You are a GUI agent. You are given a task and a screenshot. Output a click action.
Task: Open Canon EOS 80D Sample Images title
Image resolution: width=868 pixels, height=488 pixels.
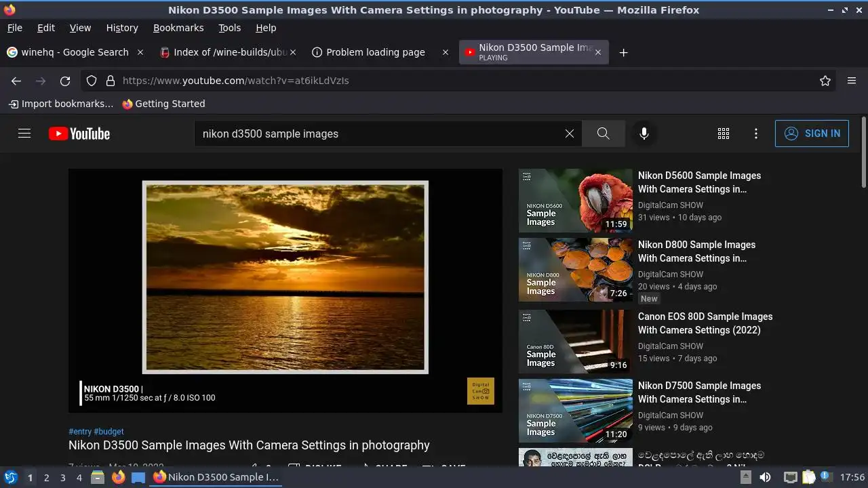tap(705, 323)
